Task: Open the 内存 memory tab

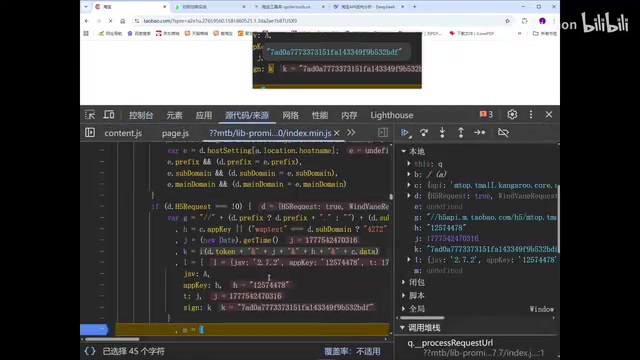Action: 349,115
